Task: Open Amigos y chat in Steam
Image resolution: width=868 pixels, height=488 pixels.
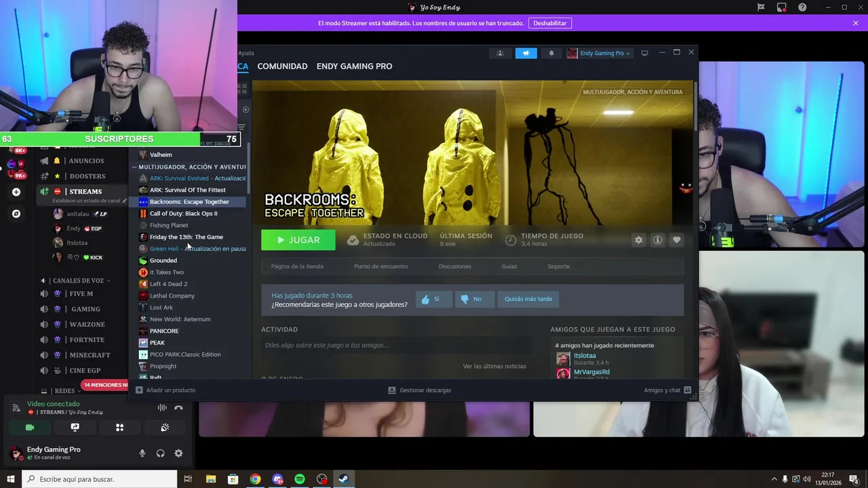Action: coord(667,390)
